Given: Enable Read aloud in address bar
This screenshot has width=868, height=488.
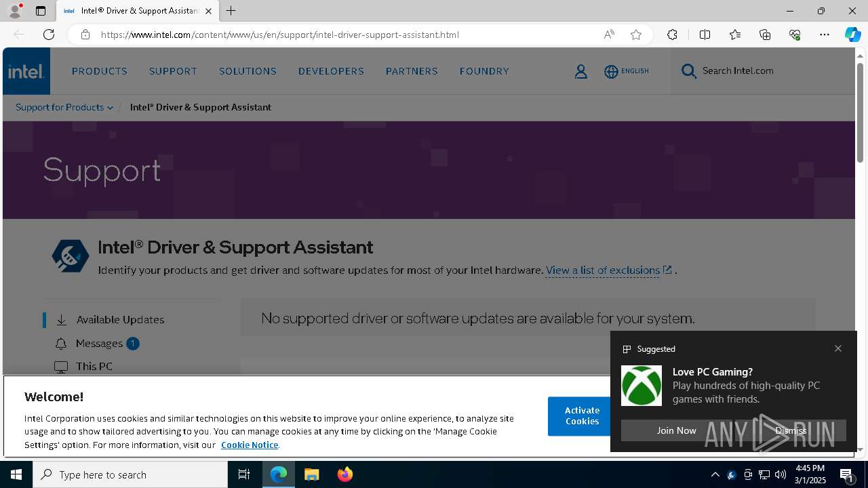Looking at the screenshot, I should click(609, 35).
